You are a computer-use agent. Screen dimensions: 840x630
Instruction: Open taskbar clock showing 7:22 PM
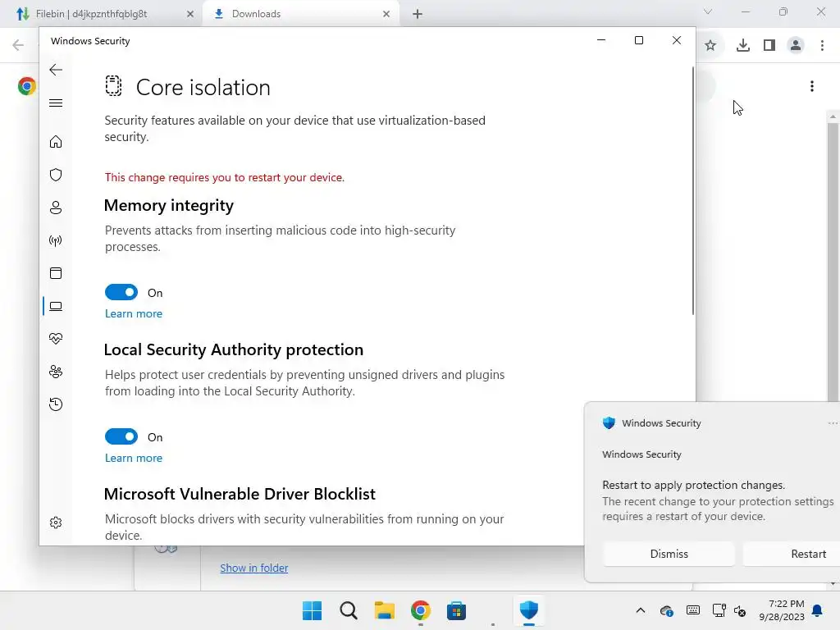click(782, 610)
